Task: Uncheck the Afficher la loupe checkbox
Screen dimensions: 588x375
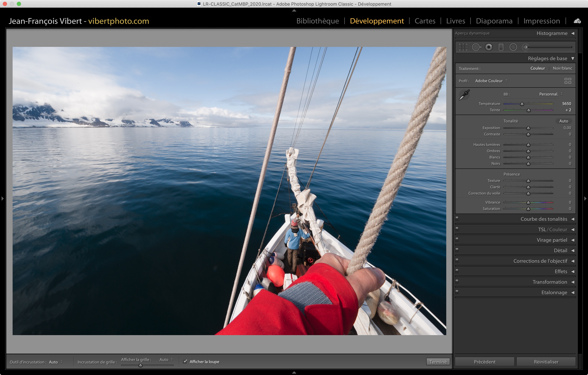Action: 185,361
